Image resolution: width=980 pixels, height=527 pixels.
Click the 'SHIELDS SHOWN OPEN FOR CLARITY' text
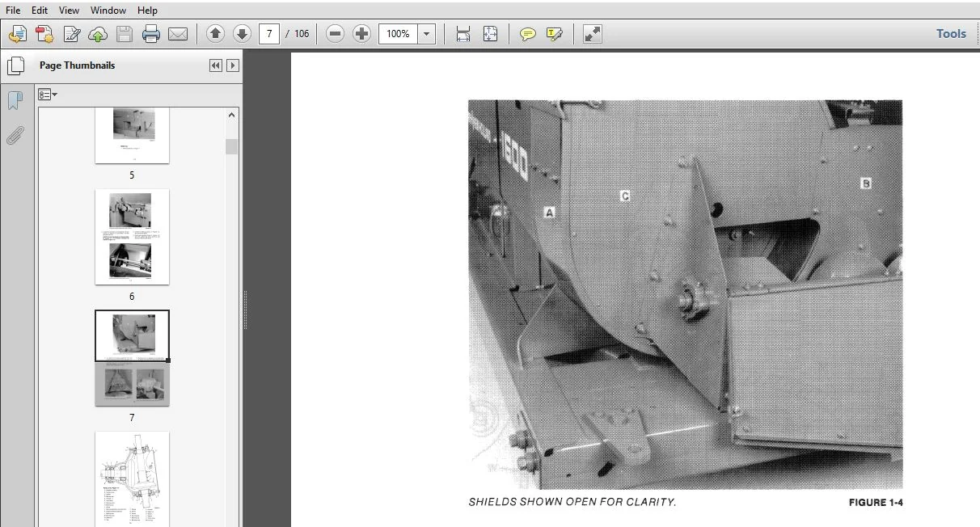(572, 502)
